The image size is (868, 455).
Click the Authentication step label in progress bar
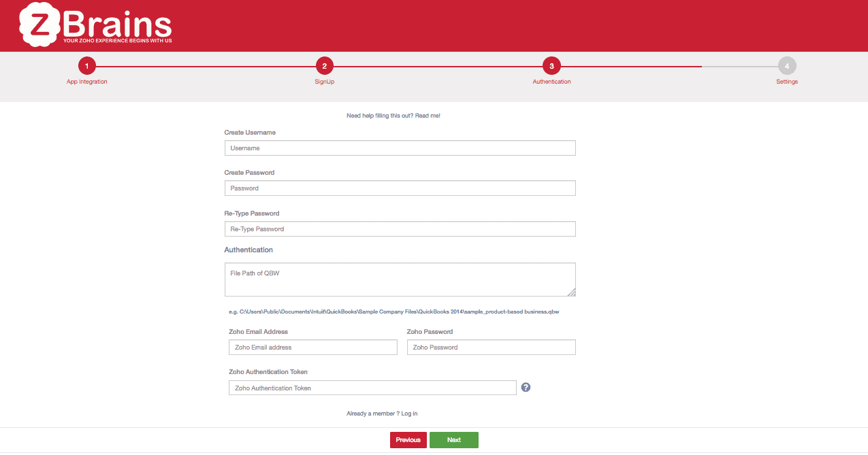551,82
